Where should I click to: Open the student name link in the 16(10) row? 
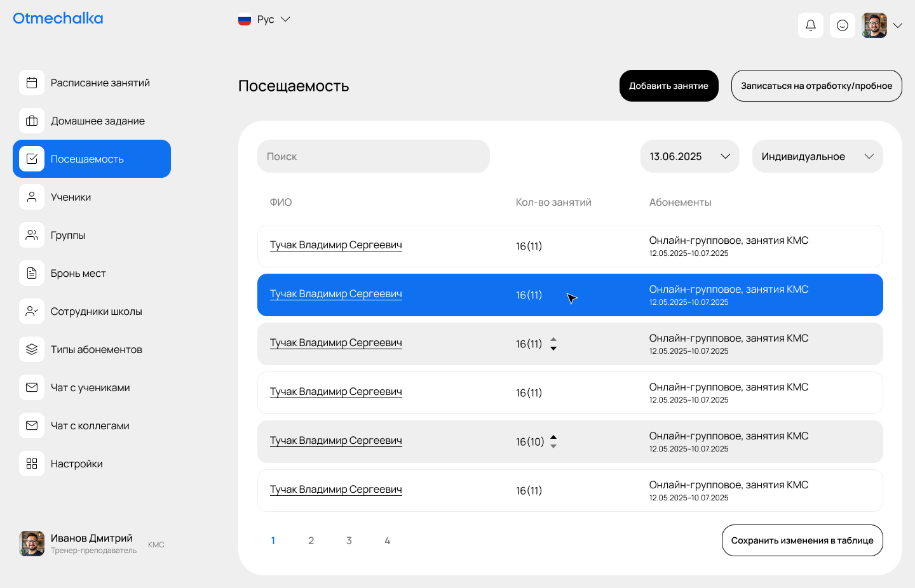pos(336,441)
